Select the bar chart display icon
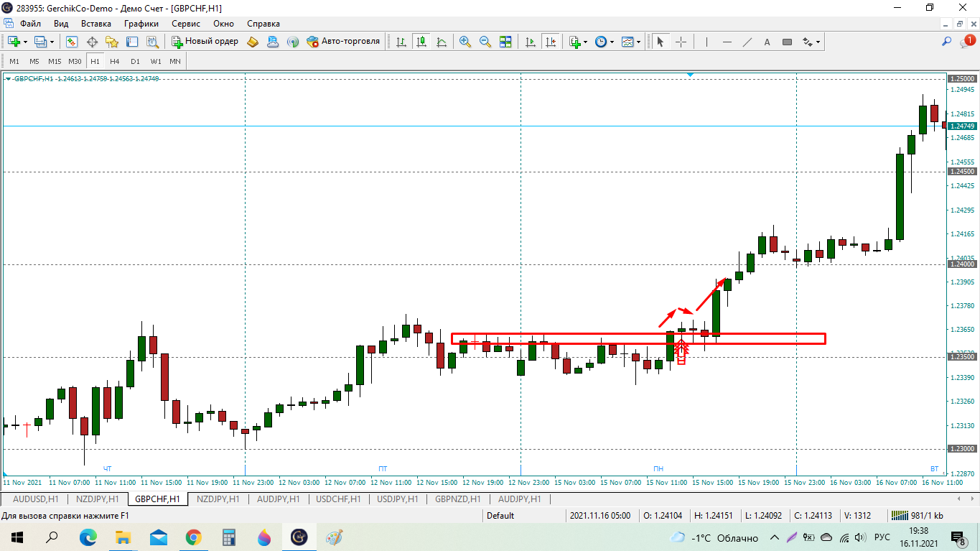Image resolution: width=980 pixels, height=551 pixels. click(x=401, y=42)
